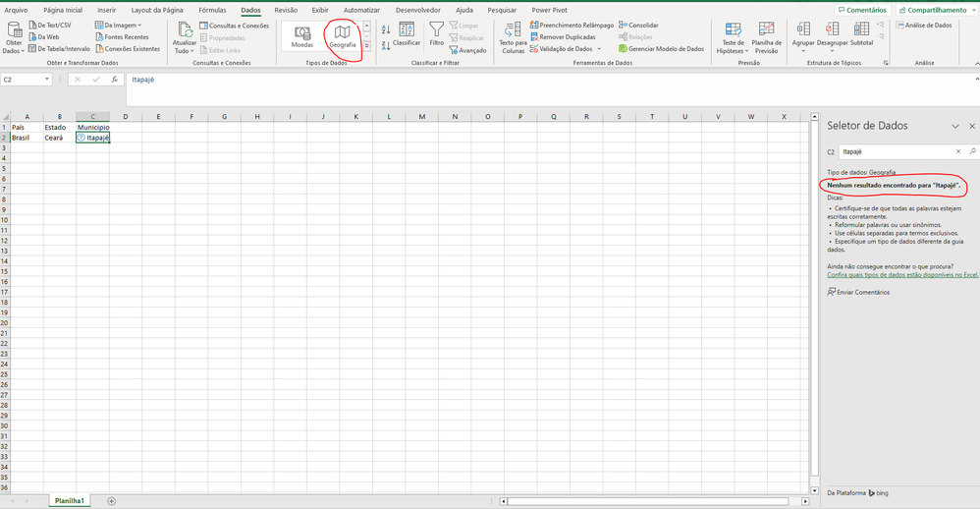This screenshot has height=509, width=980.
Task: Select cell B2 containing Ceará
Action: click(x=59, y=138)
